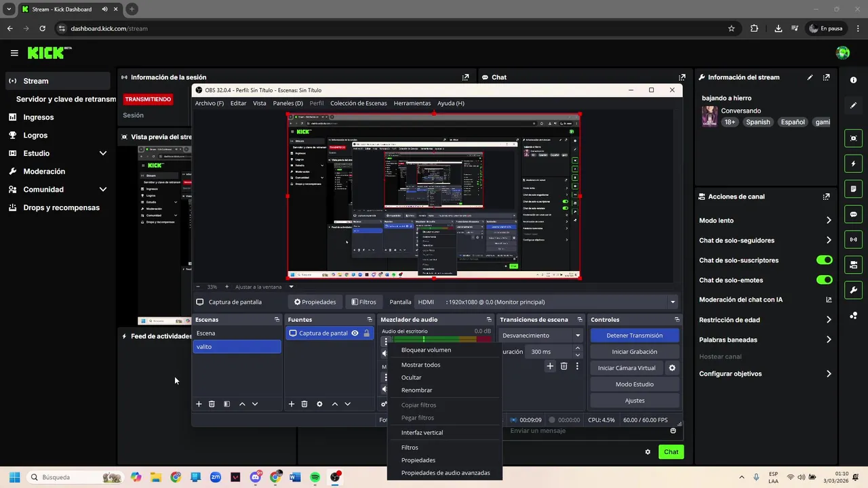The image size is (868, 488).
Task: Click Detener Transmisión button
Action: 635,335
